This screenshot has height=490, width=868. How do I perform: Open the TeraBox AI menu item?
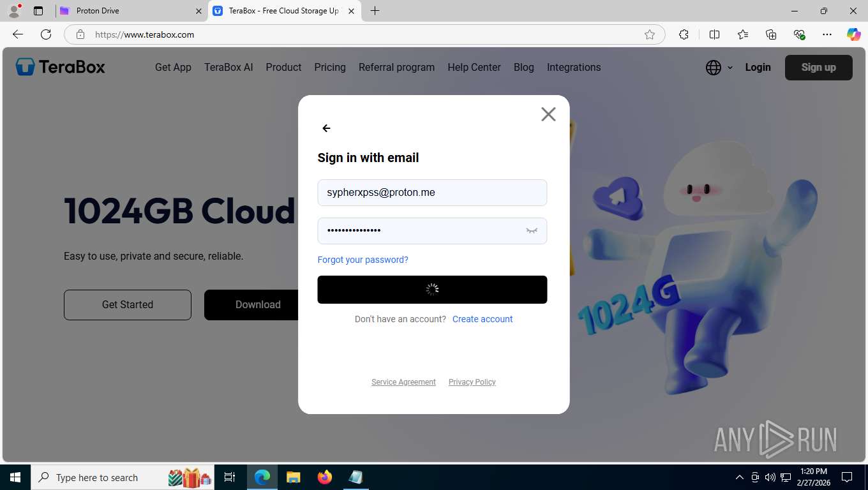tap(228, 67)
